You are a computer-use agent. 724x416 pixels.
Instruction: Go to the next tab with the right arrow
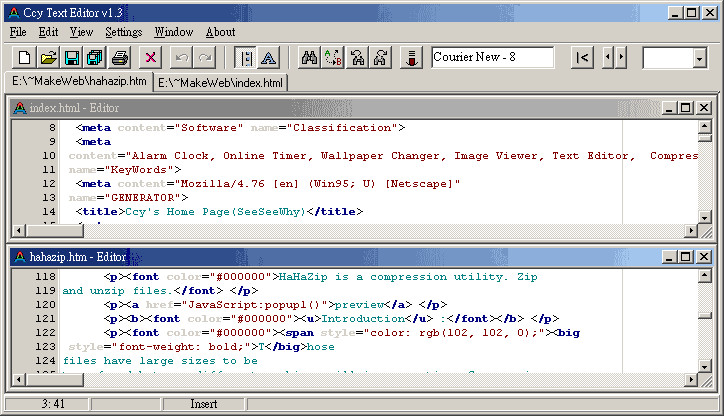click(x=621, y=58)
